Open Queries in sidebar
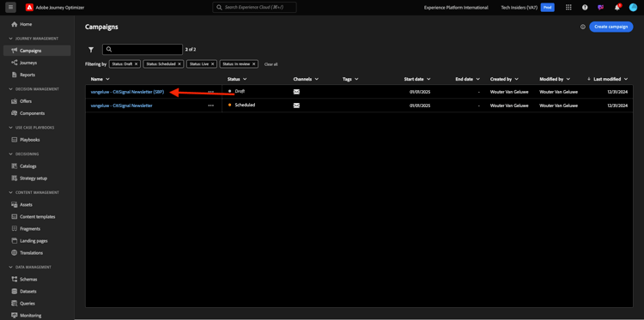 pos(37,304)
